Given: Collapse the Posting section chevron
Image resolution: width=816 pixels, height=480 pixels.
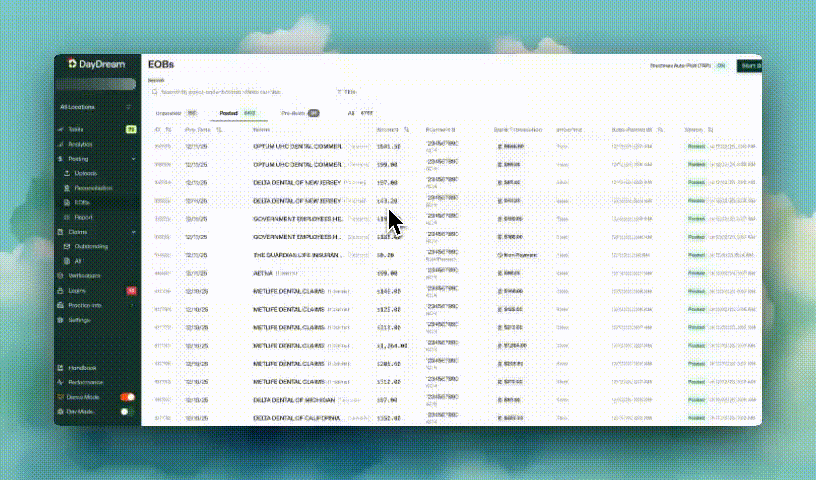Looking at the screenshot, I should (133, 159).
